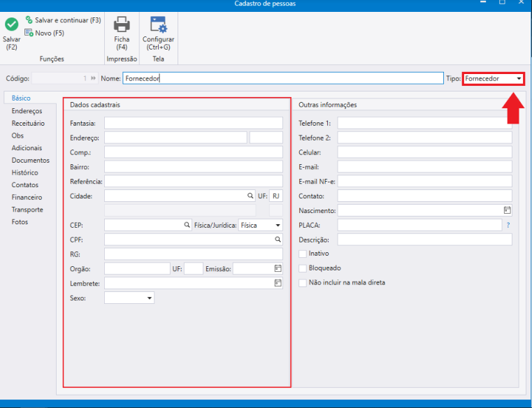Screen dimensions: 532x408
Task: Open the Emissão date calendar icon
Action: [x=278, y=268]
